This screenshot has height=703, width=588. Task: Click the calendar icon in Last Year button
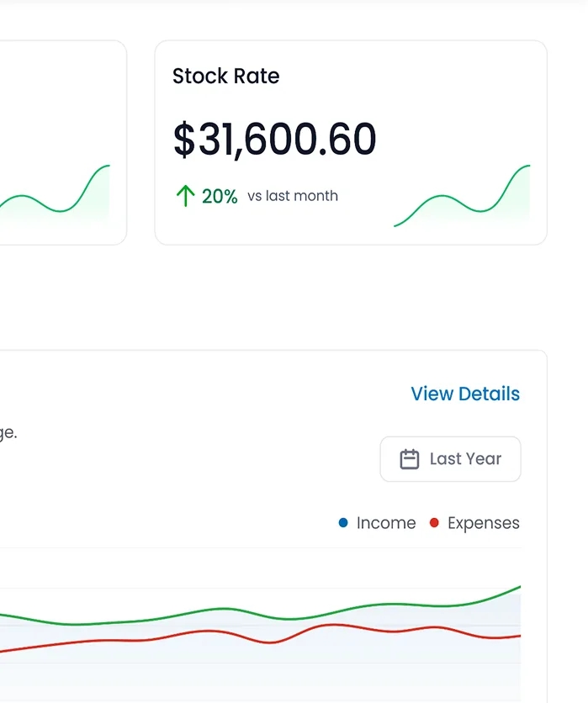[409, 459]
